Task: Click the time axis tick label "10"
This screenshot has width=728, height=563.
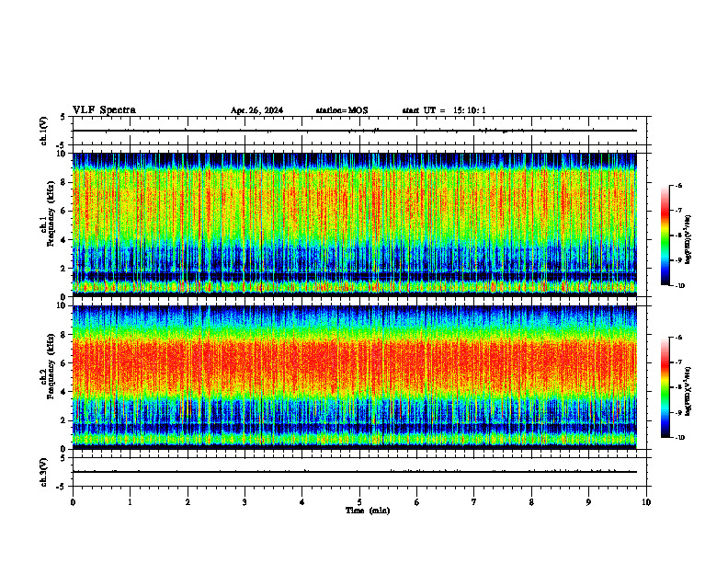Action: point(646,502)
